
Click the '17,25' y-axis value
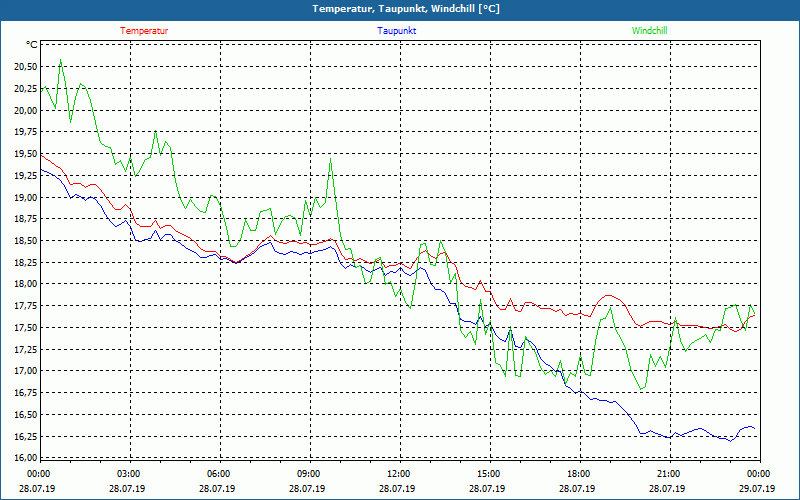tap(26, 349)
